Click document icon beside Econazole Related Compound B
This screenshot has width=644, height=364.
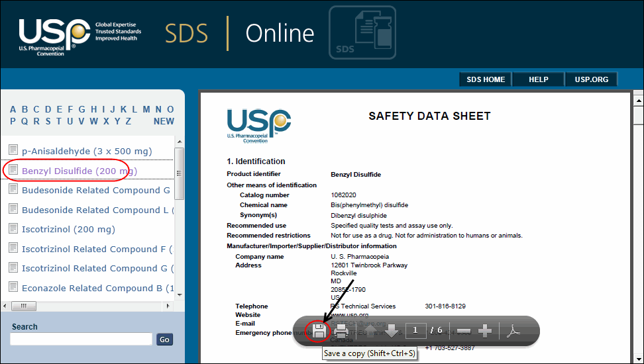[13, 287]
